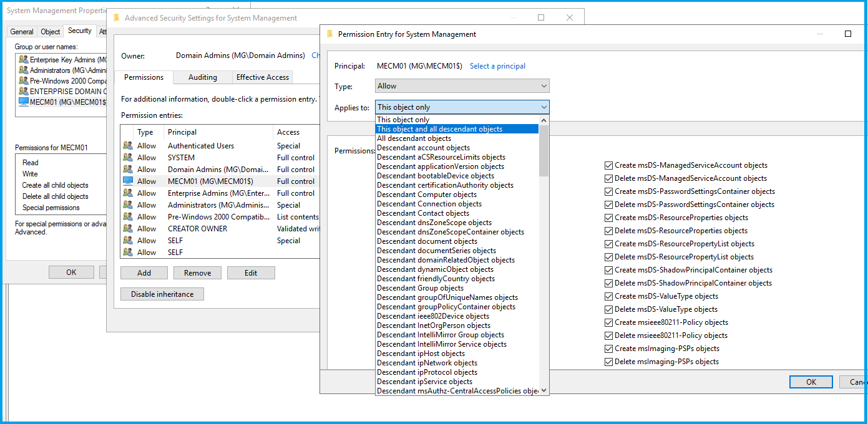Viewport: 868px width, 424px height.
Task: Open the Type dropdown showing Allow
Action: 462,86
